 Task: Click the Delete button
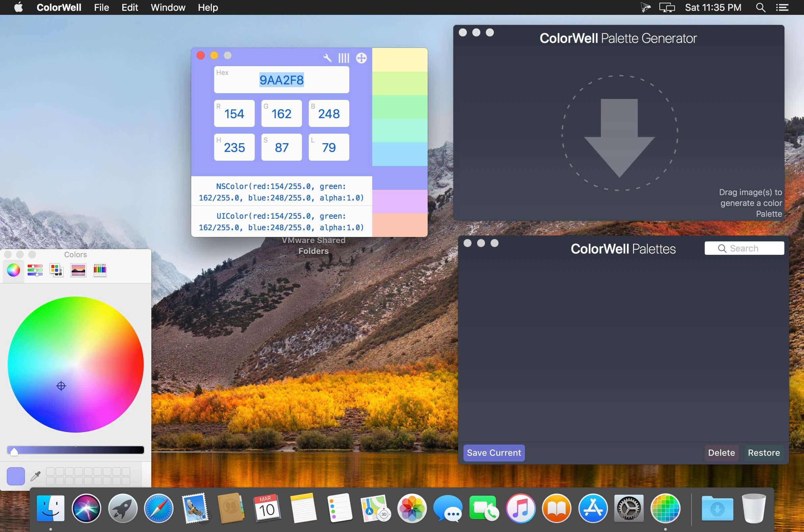[722, 453]
